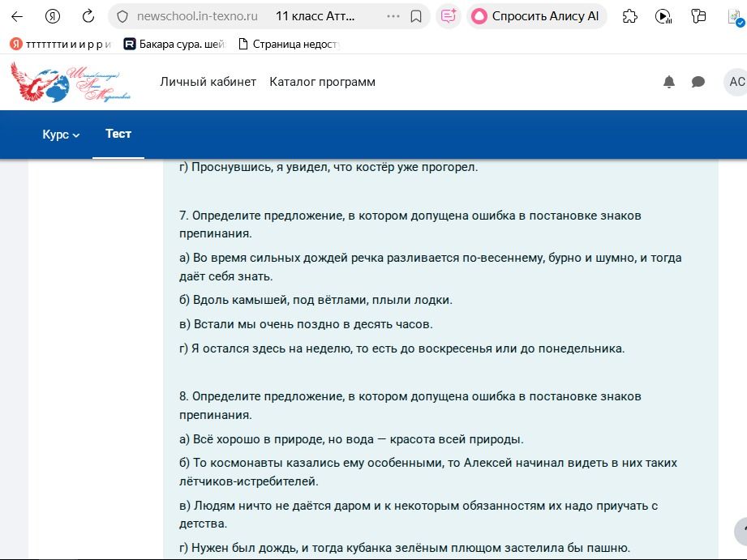Click answer г) Я остался здесь на неделю
Image resolution: width=747 pixels, height=560 pixels.
click(x=401, y=348)
